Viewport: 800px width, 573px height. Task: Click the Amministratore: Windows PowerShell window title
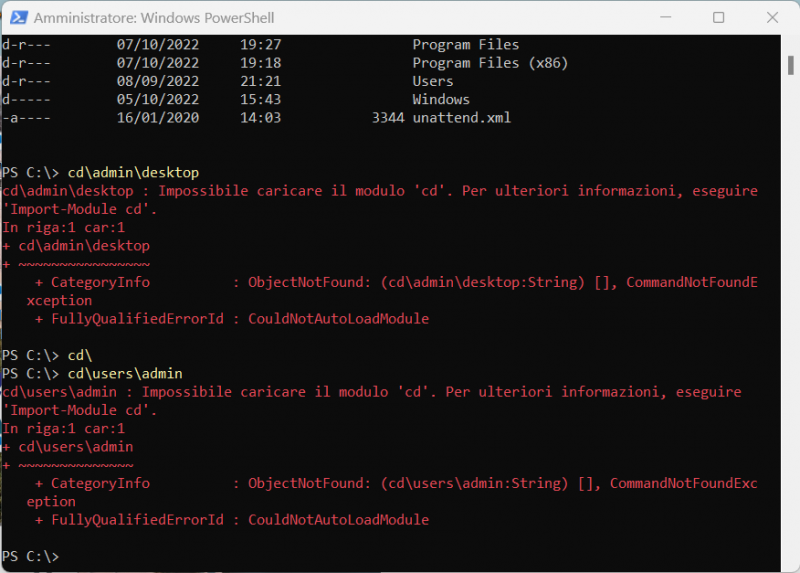154,18
